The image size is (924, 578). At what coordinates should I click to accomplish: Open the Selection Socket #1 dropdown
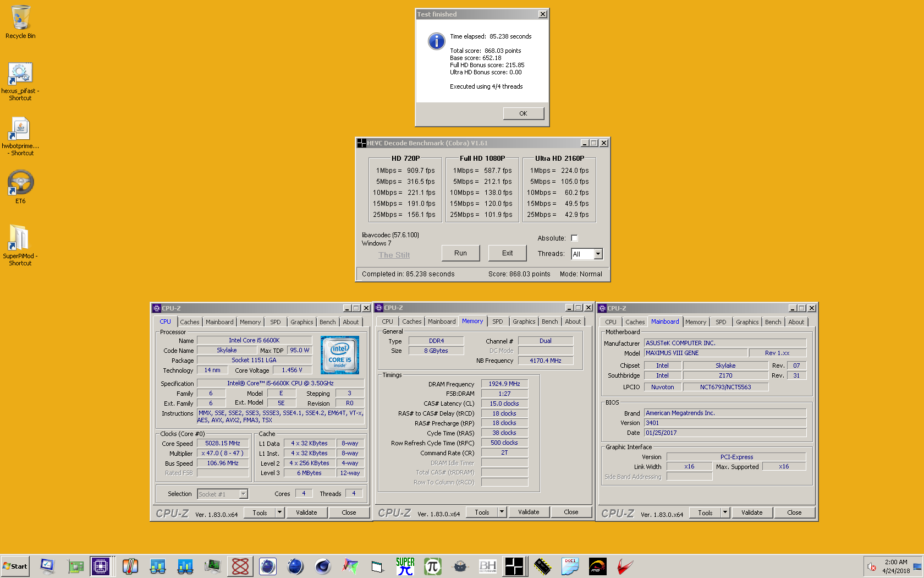(223, 494)
